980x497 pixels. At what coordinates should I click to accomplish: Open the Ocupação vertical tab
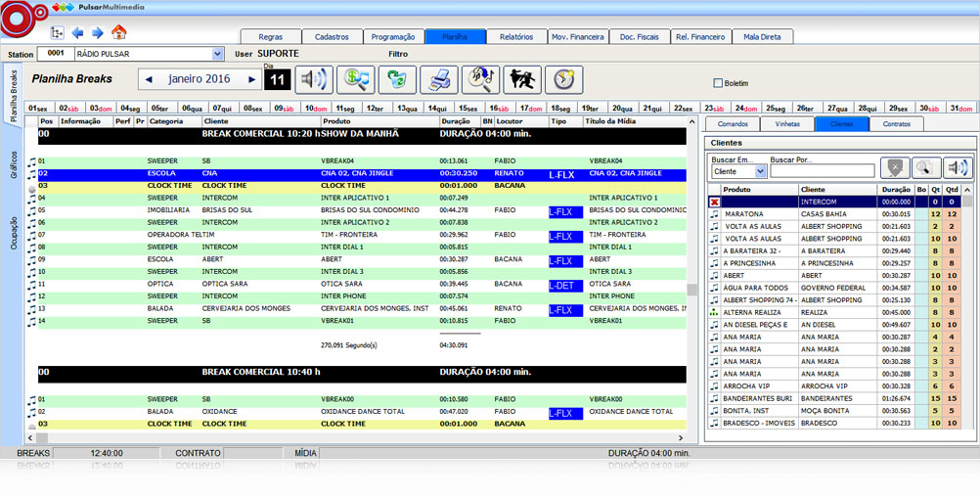pyautogui.click(x=13, y=233)
